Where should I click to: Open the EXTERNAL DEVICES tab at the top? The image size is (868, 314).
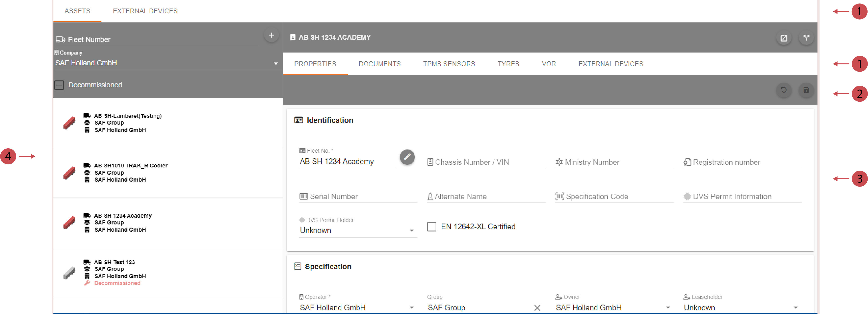coord(145,11)
